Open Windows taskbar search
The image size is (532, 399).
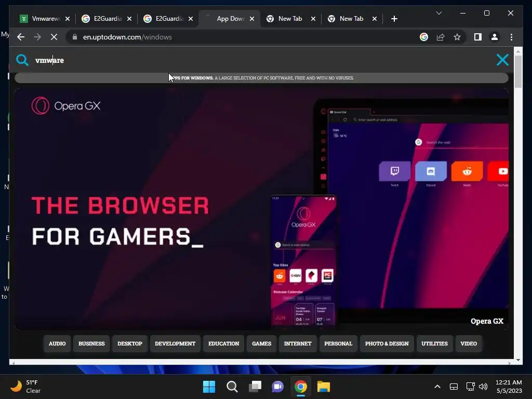pos(232,387)
